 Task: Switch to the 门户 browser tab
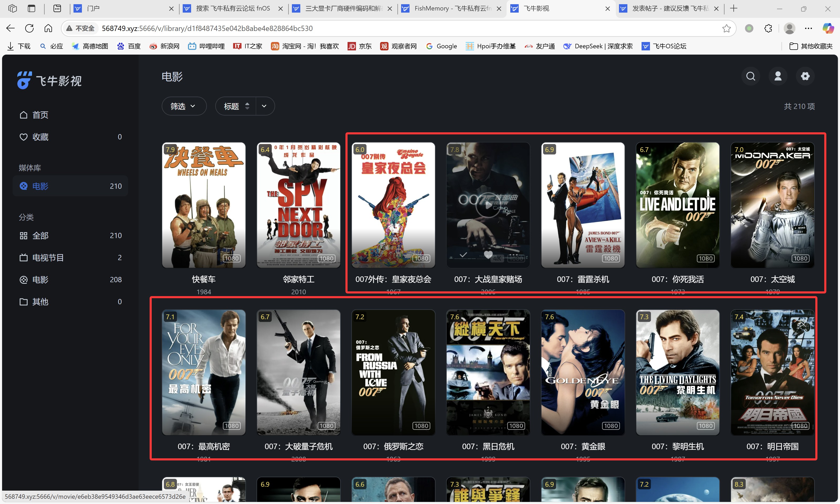124,8
